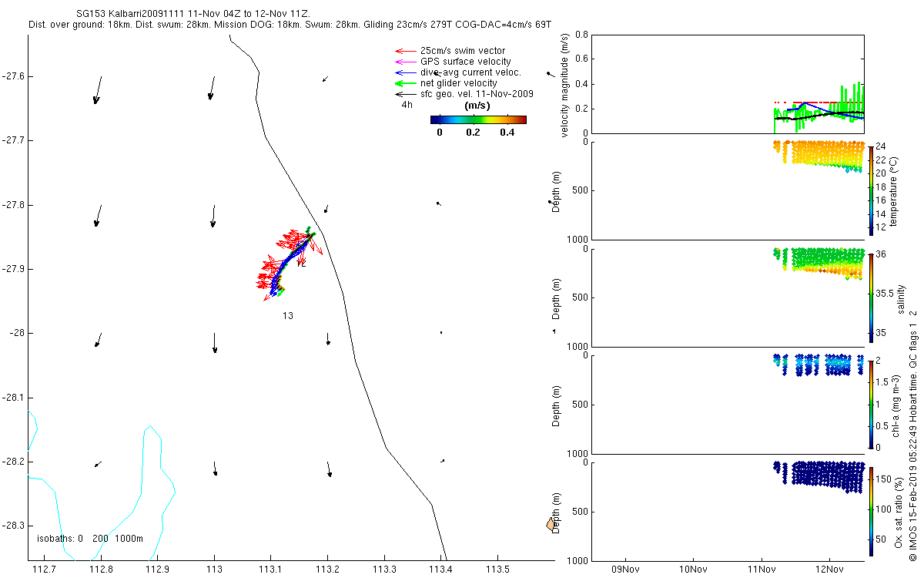Click the green net glider velocity arrow
Image resolution: width=924 pixels, height=578 pixels.
[404, 83]
